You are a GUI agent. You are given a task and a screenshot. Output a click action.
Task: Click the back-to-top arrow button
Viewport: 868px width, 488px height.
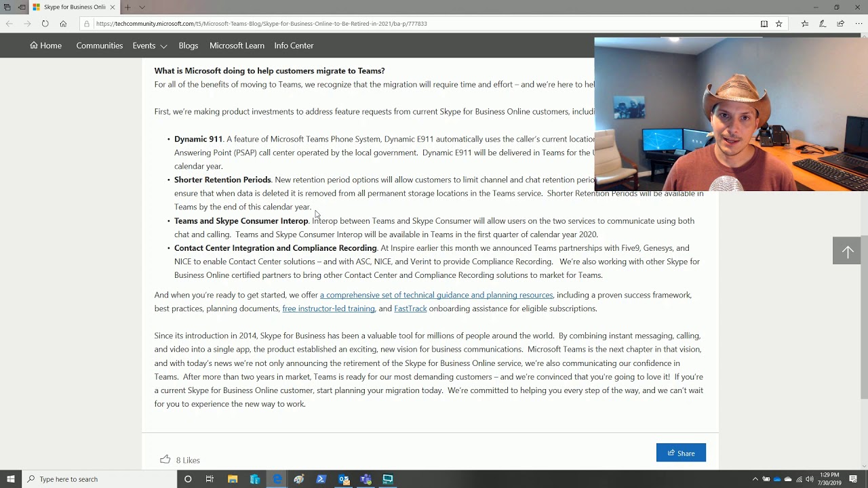(847, 251)
